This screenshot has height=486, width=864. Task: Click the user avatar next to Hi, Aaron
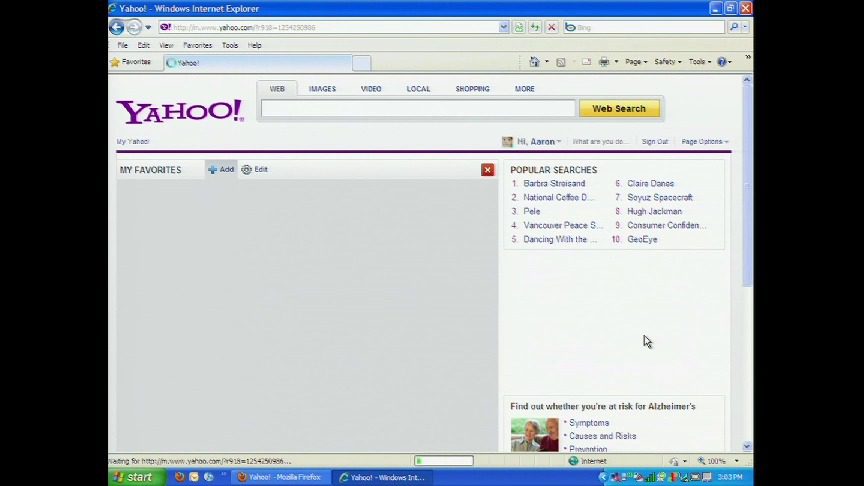coord(507,142)
